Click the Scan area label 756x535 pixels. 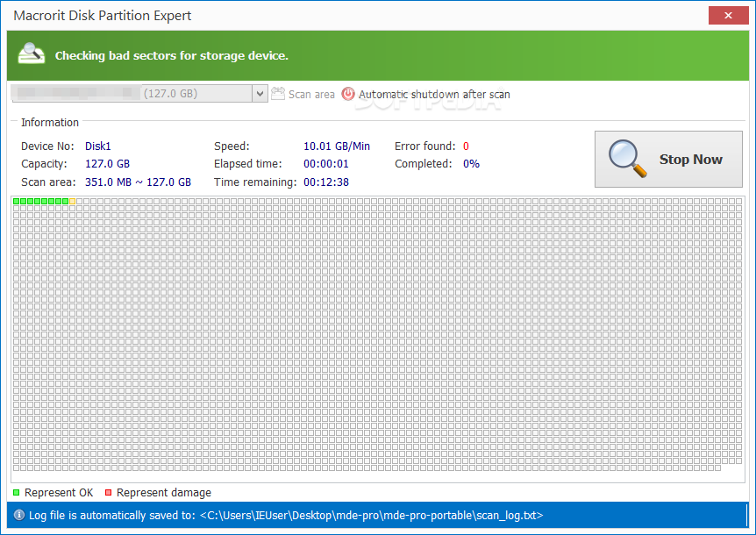[x=311, y=95]
